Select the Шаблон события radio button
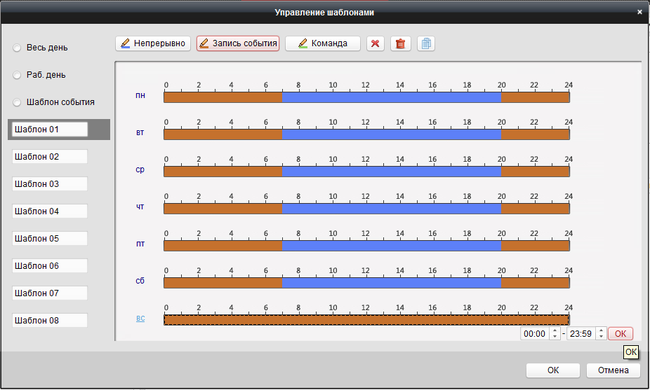Screen dimensions: 650x390 pyautogui.click(x=17, y=102)
